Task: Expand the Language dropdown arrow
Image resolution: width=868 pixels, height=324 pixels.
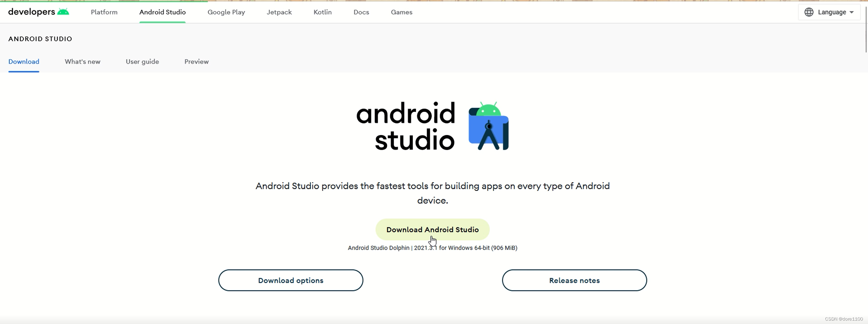Action: (852, 12)
